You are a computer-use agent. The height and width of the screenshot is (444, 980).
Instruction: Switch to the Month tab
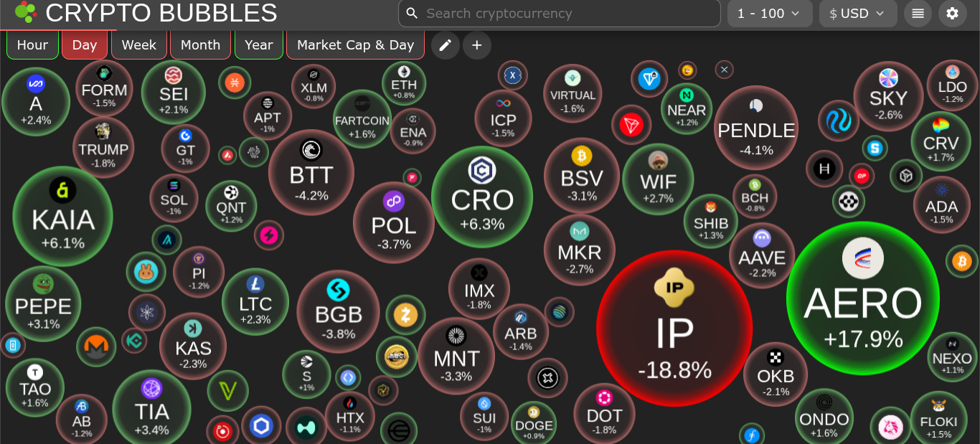[x=200, y=44]
